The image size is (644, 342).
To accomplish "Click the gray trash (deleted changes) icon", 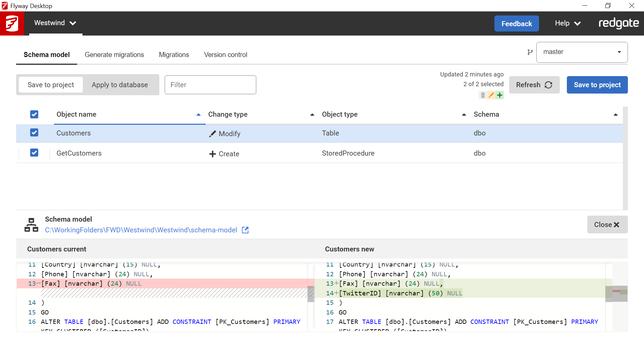I will click(483, 95).
